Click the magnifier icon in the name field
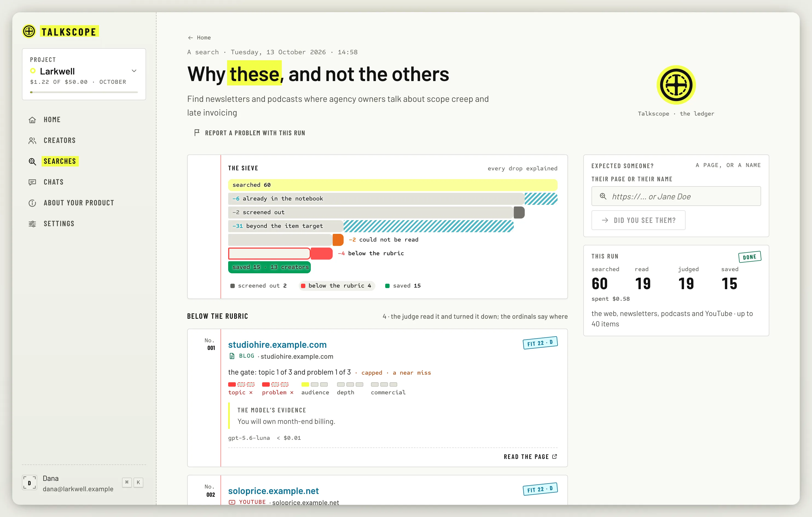This screenshot has height=517, width=812. [x=603, y=196]
